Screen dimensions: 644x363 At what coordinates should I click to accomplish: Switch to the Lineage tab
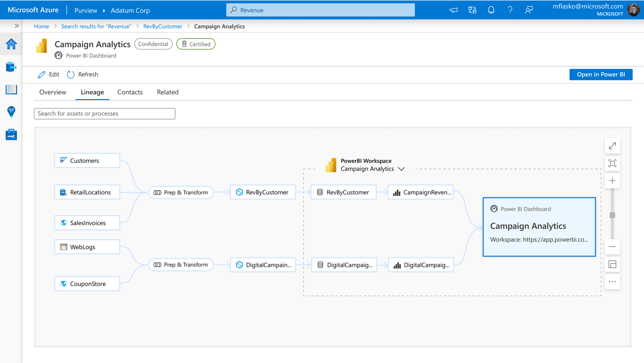tap(92, 92)
